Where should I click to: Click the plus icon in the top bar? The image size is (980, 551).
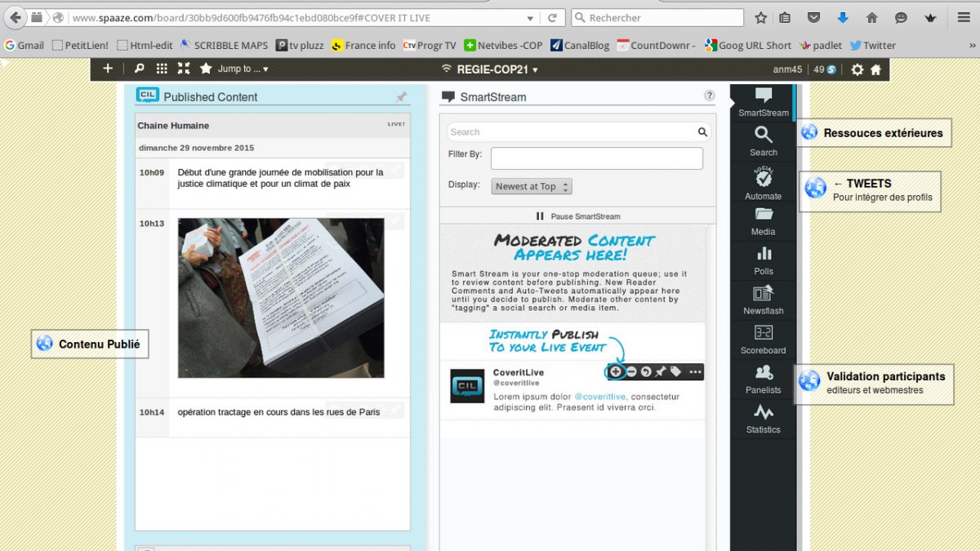[x=108, y=69]
